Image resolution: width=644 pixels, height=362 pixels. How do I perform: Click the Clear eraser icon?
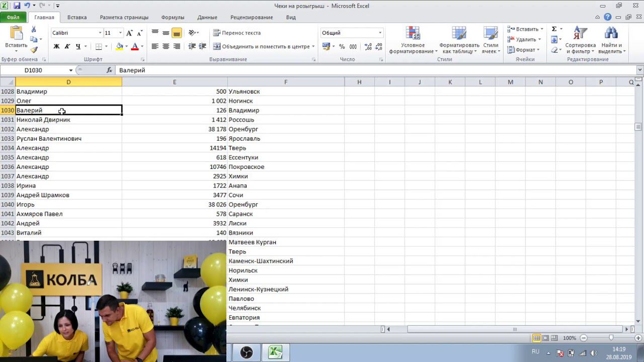[x=554, y=50]
